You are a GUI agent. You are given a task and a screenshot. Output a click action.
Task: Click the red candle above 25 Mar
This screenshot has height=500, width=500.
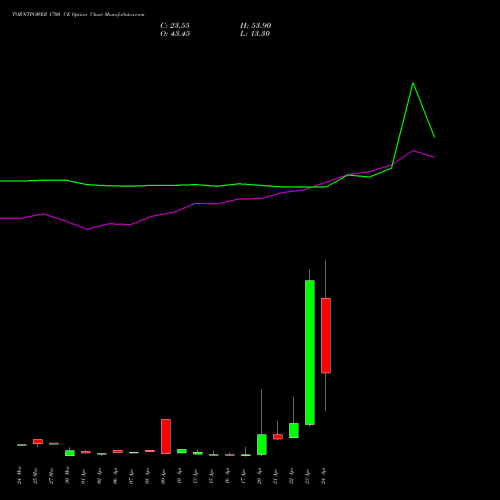point(38,441)
